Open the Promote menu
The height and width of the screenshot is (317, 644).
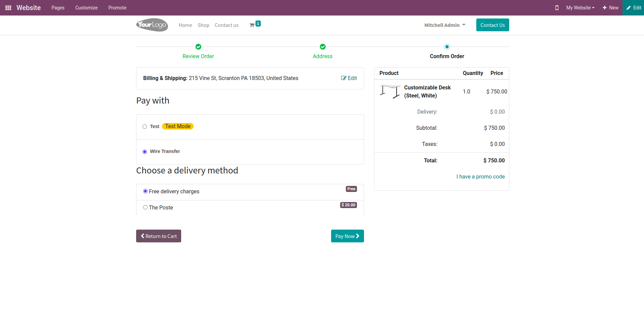point(117,8)
